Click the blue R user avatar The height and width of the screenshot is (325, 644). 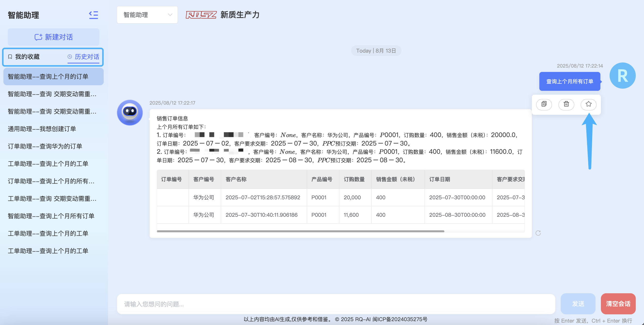click(622, 76)
